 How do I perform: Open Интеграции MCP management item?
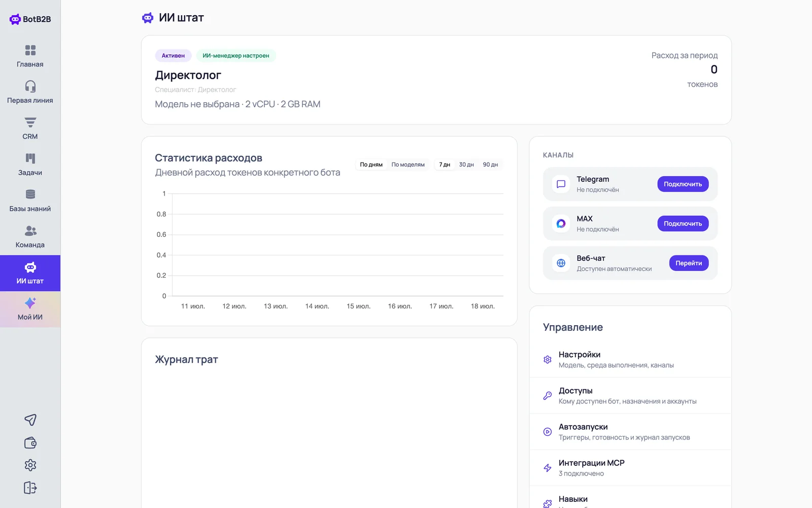630,468
